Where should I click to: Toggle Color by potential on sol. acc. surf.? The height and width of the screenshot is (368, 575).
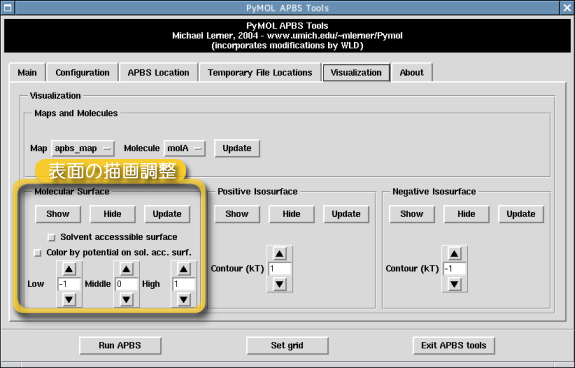37,253
